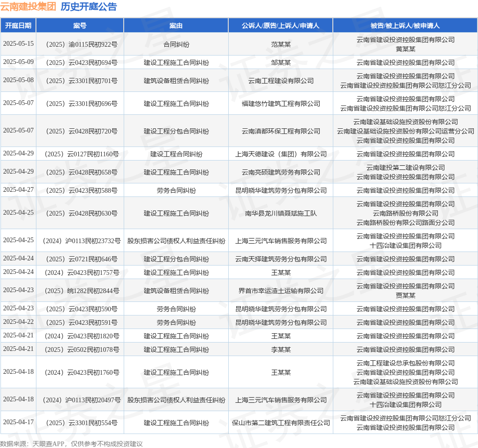Select case number (2025)云0423民初694号
The height and width of the screenshot is (448, 478).
pos(80,63)
